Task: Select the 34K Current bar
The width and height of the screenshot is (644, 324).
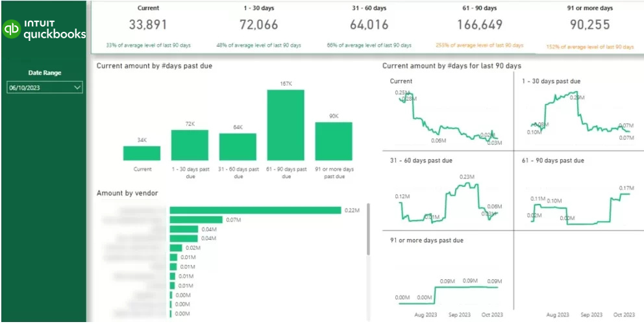Action: click(x=142, y=153)
